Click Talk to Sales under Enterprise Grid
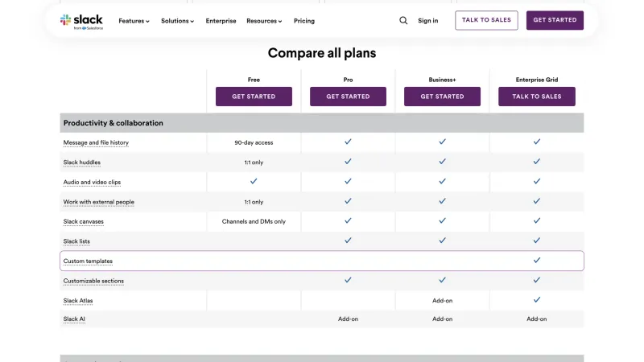 tap(537, 97)
